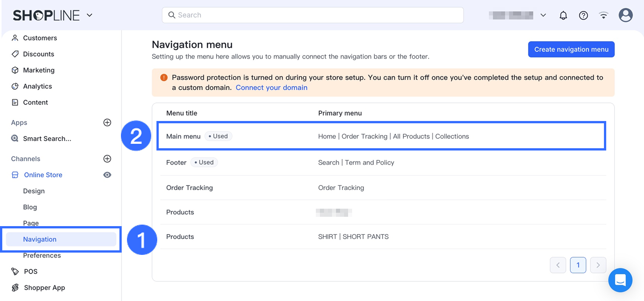The image size is (644, 301).
Task: Add a sales channel with plus icon
Action: 107,159
